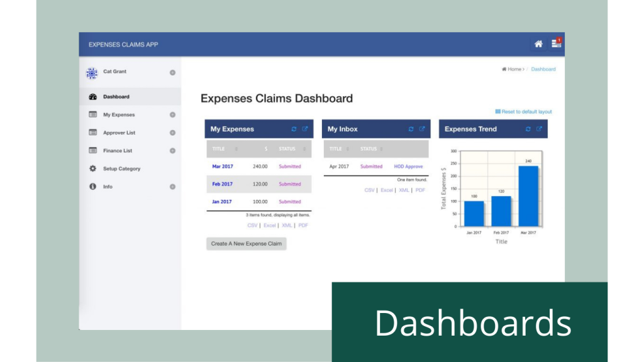
Task: Open Expenses Trend via external link icon
Action: coord(539,129)
